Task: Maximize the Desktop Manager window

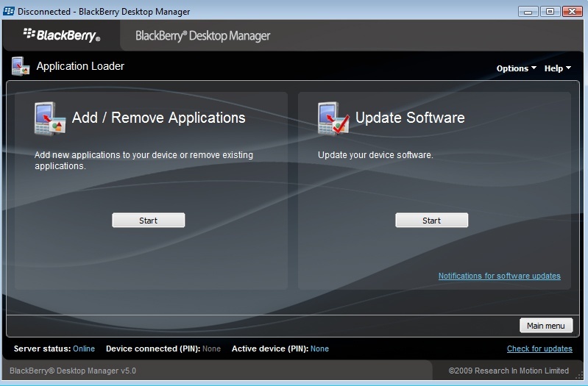Action: point(550,11)
